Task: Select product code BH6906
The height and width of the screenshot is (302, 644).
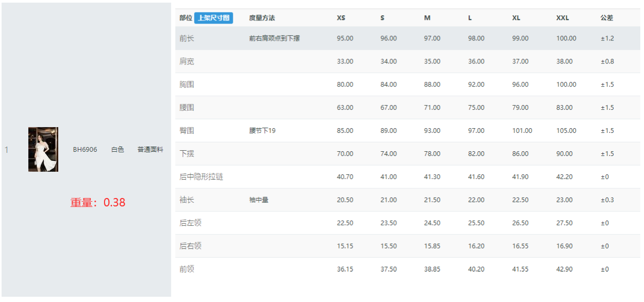Action: coord(85,150)
